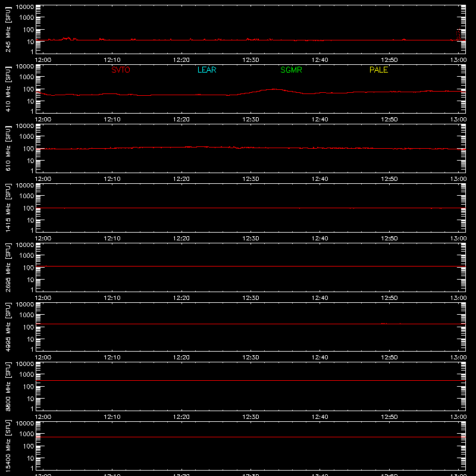Click the 2695 MHz [SFU] axis label
Screen dimensions: 476x476
8,267
